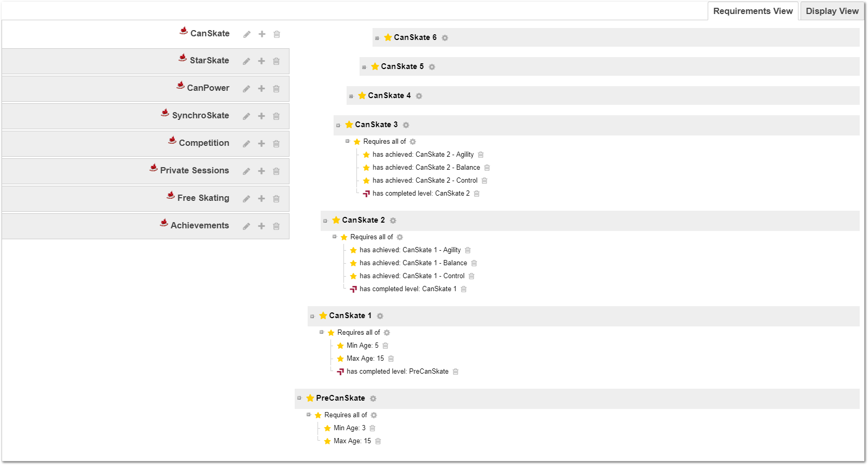Expand the CanSkate 4 level

point(351,96)
